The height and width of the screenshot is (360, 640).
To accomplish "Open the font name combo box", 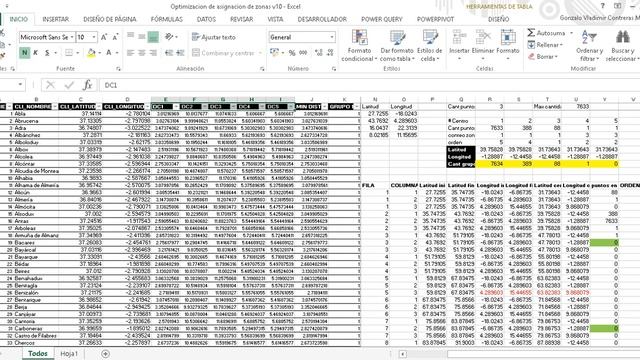I will (x=47, y=37).
